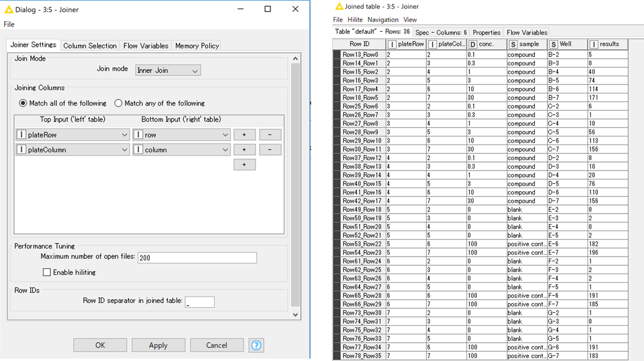Image resolution: width=644 pixels, height=361 pixels.
Task: Click Maximum number of open files field
Action: point(197,258)
